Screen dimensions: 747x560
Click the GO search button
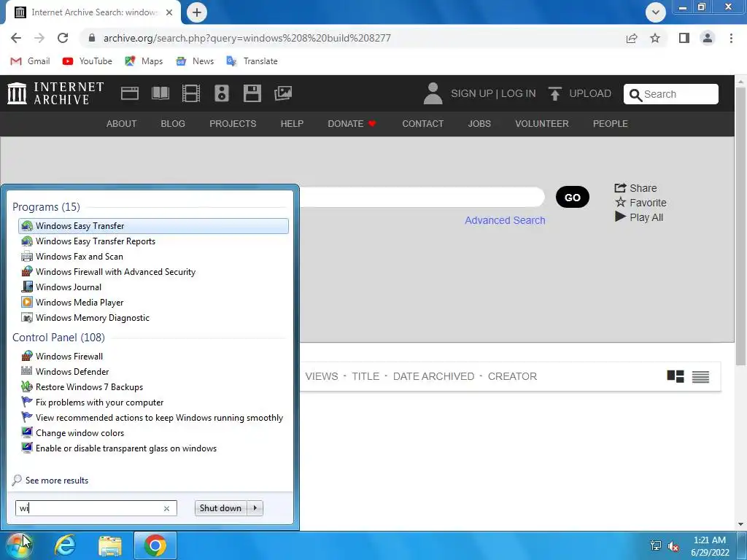tap(573, 197)
